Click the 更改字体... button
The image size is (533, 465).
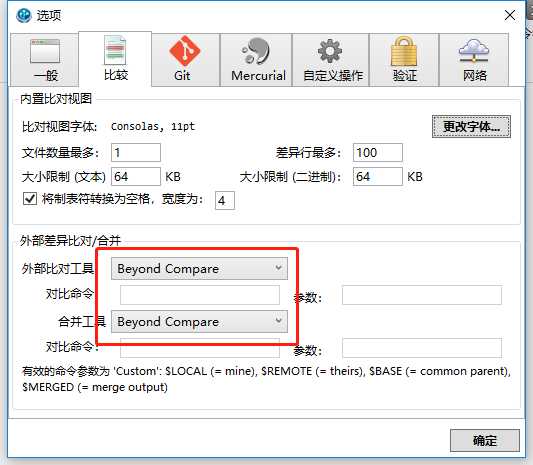coord(471,126)
